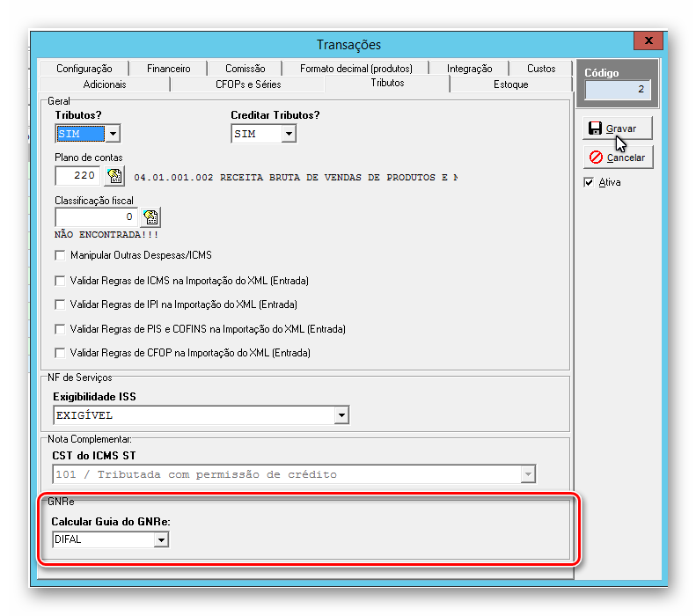Screen dimensions: 696x616
Task: Click the Código value field
Action: point(618,90)
